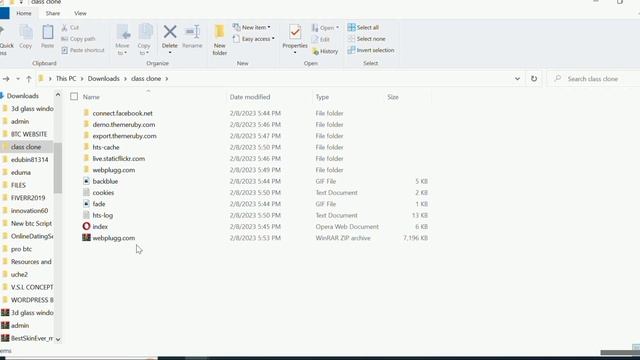
Task: Click Select none in the ribbon
Action: [x=367, y=39]
